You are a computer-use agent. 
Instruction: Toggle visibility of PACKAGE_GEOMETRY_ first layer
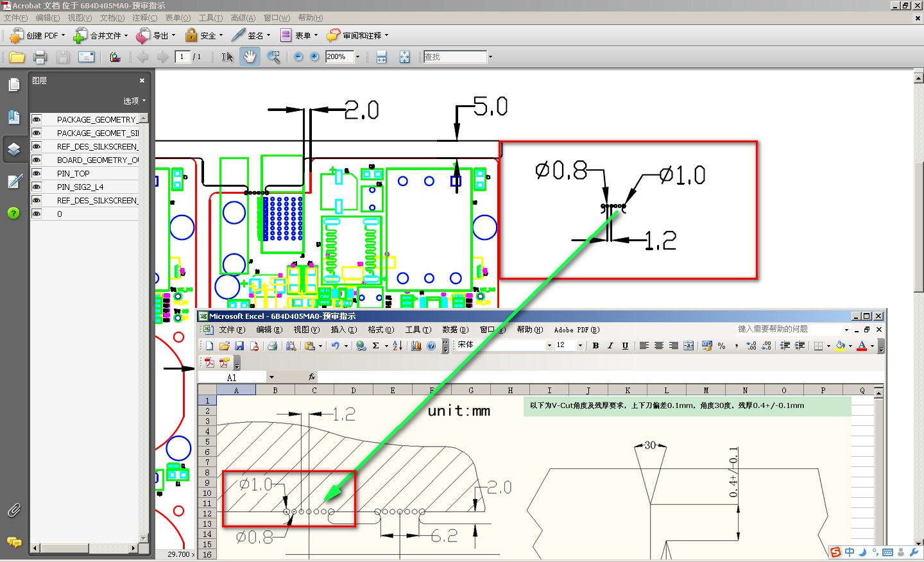37,119
